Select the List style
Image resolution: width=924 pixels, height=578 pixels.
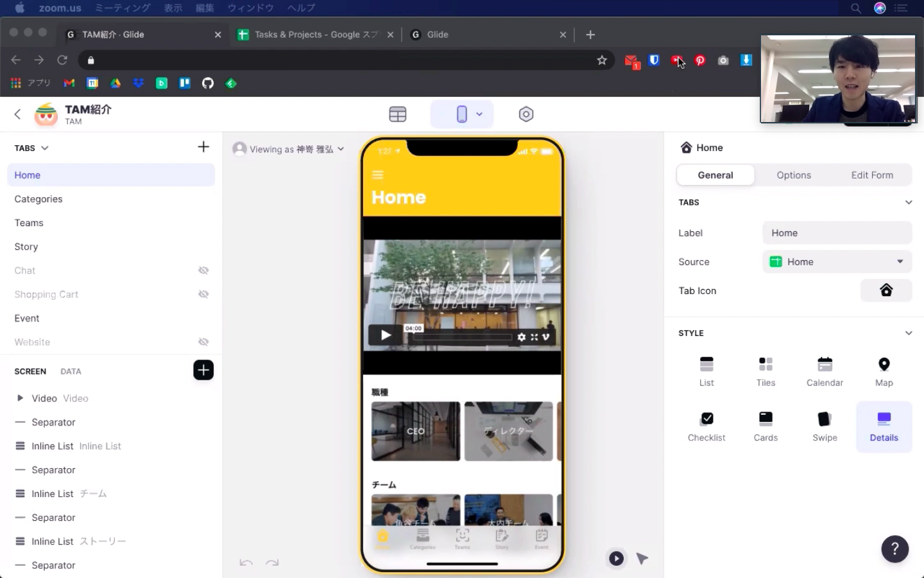pos(706,372)
